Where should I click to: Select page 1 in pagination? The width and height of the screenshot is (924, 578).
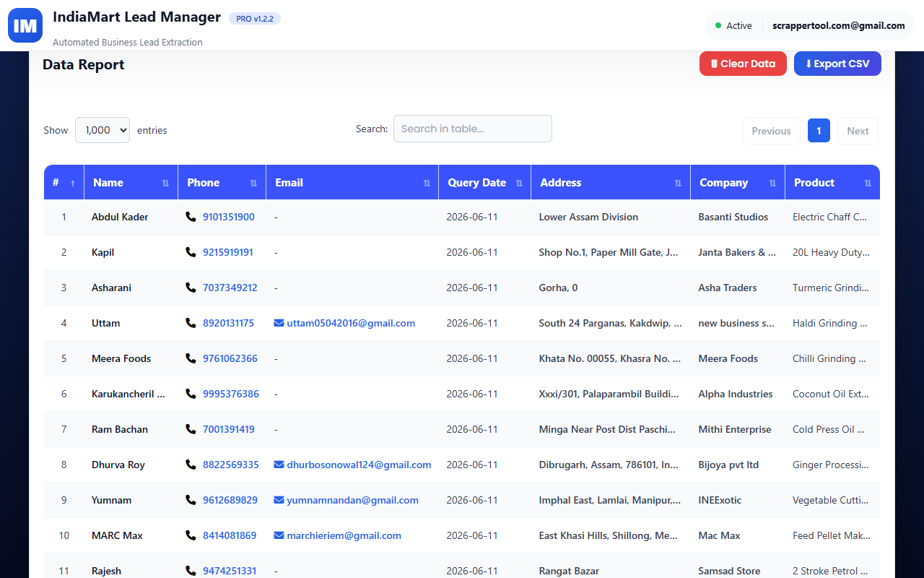click(x=819, y=131)
